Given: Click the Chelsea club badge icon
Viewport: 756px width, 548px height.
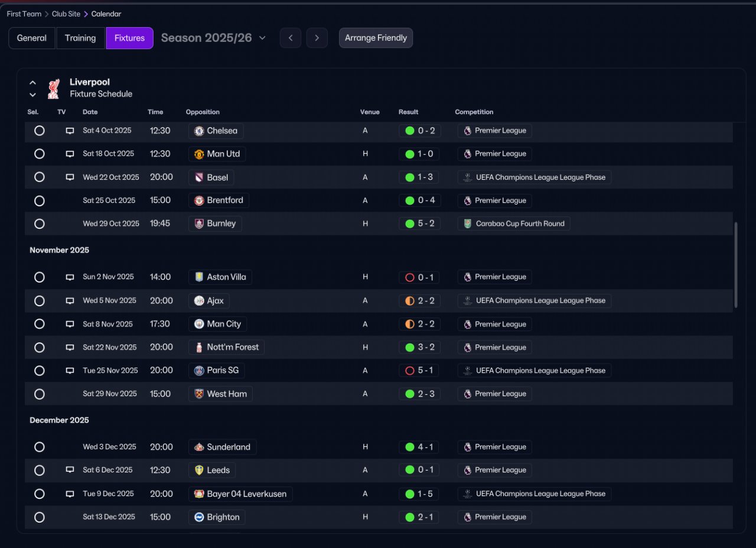Looking at the screenshot, I should (x=199, y=131).
